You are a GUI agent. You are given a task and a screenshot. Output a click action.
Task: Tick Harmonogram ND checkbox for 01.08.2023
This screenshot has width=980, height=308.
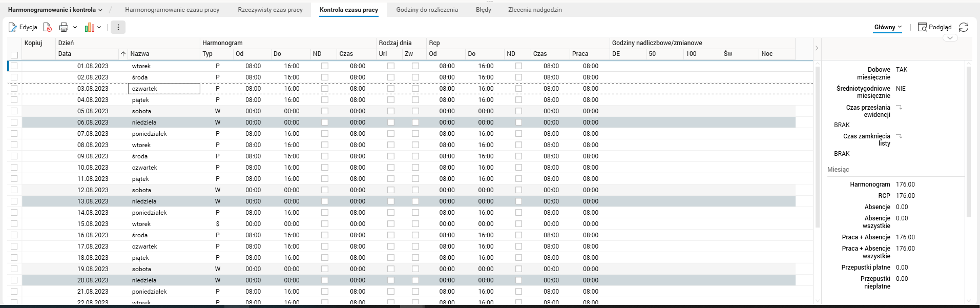[x=325, y=66]
